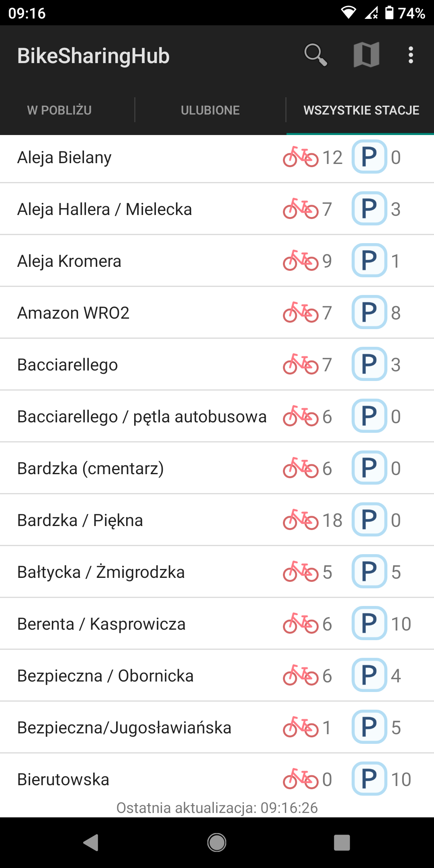
Task: Tap the bike icon for Amazon WRO2
Action: click(300, 313)
